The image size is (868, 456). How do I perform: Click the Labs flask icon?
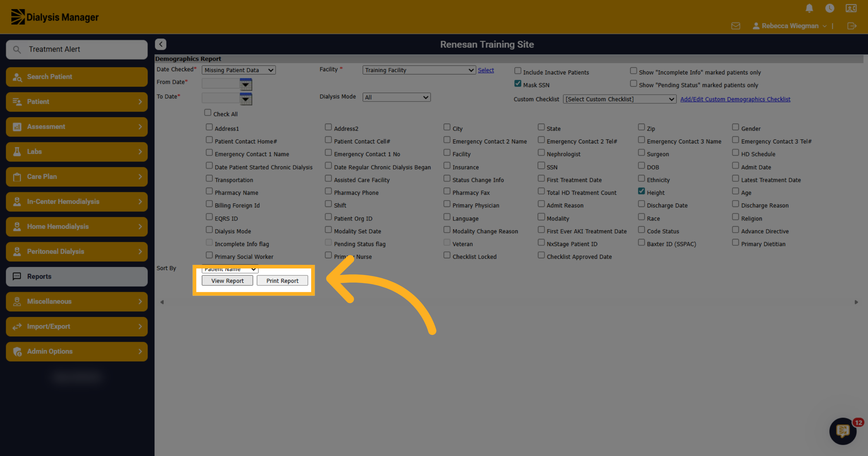click(x=17, y=152)
